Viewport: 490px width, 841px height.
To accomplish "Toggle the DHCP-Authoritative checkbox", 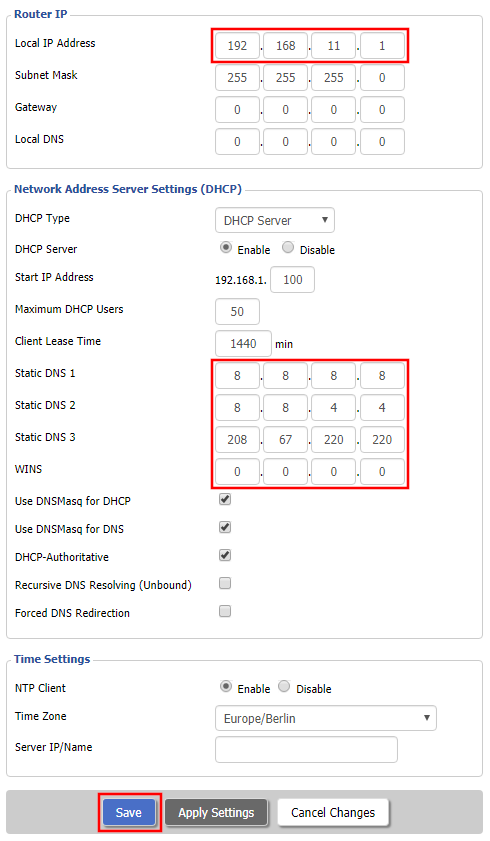I will [x=225, y=555].
